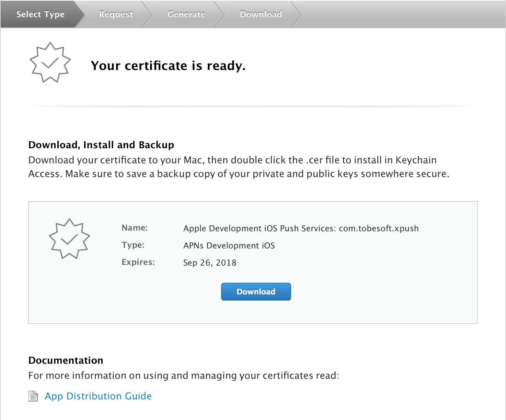Select the expiry date "Sep 26, 2018"
Viewport: 506px width, 420px height.
pyautogui.click(x=210, y=263)
